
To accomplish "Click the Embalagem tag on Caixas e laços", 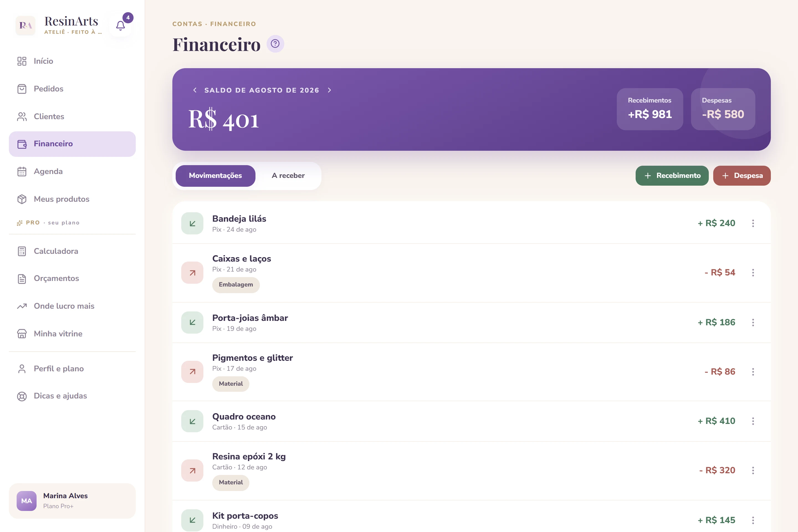I will tap(236, 285).
